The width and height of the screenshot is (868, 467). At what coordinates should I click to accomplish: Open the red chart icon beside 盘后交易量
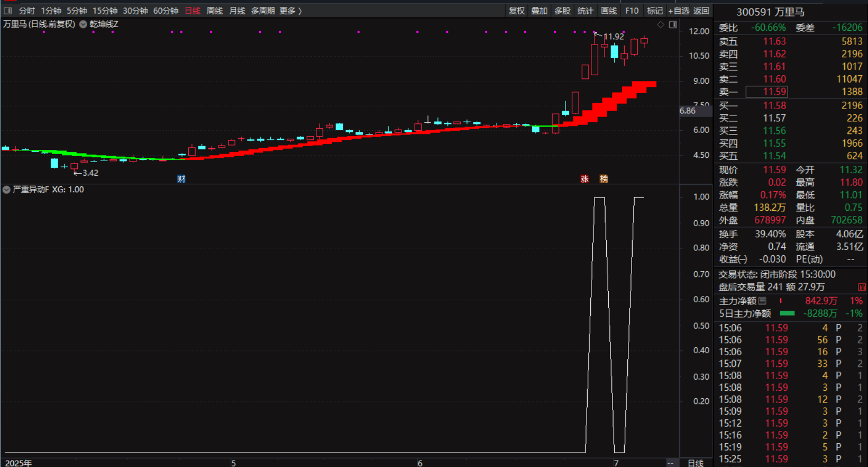pos(862,287)
